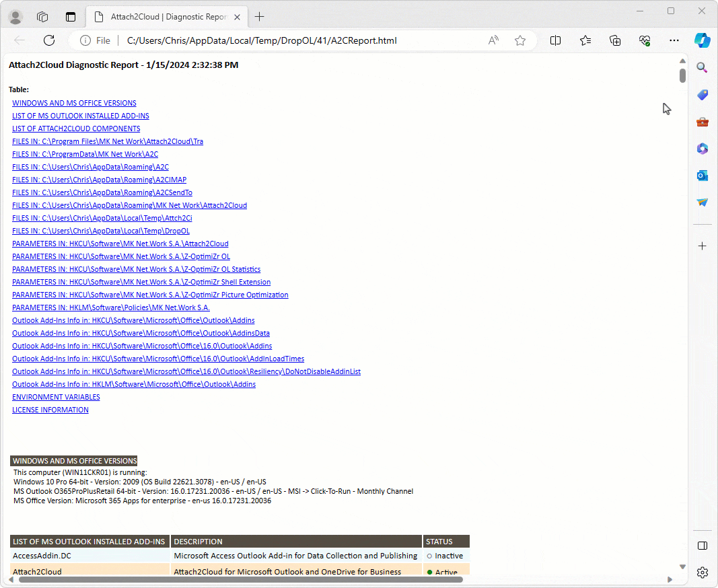Open a new tab with plus button
718x588 pixels.
point(260,17)
